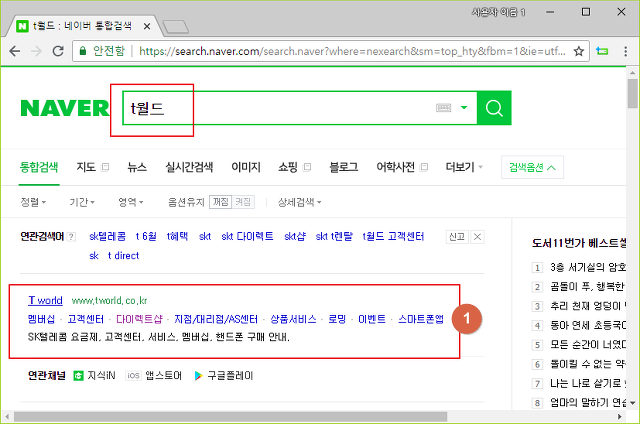
Task: Click related search 'skt t렌탈'
Action: [334, 236]
